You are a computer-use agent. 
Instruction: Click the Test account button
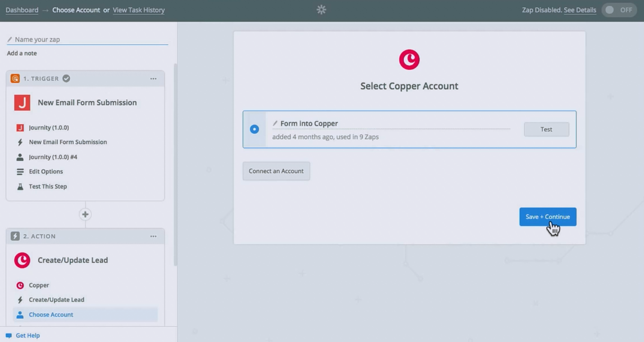[546, 129]
